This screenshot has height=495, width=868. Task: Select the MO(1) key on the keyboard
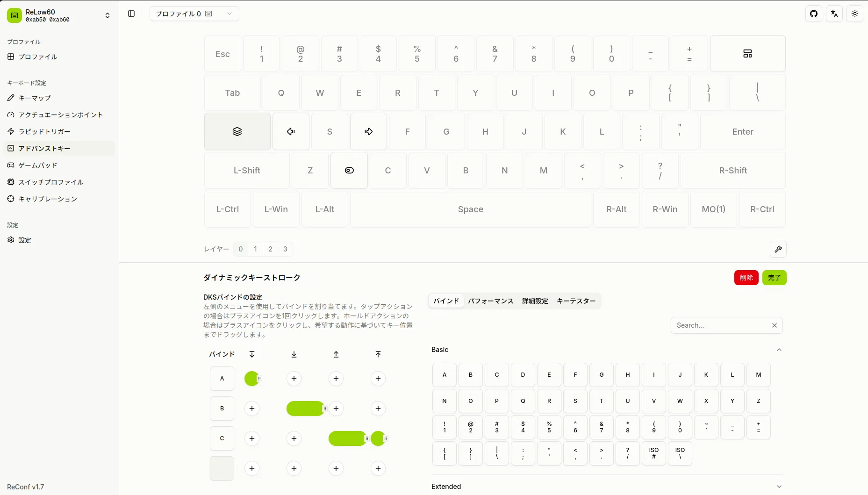(714, 209)
